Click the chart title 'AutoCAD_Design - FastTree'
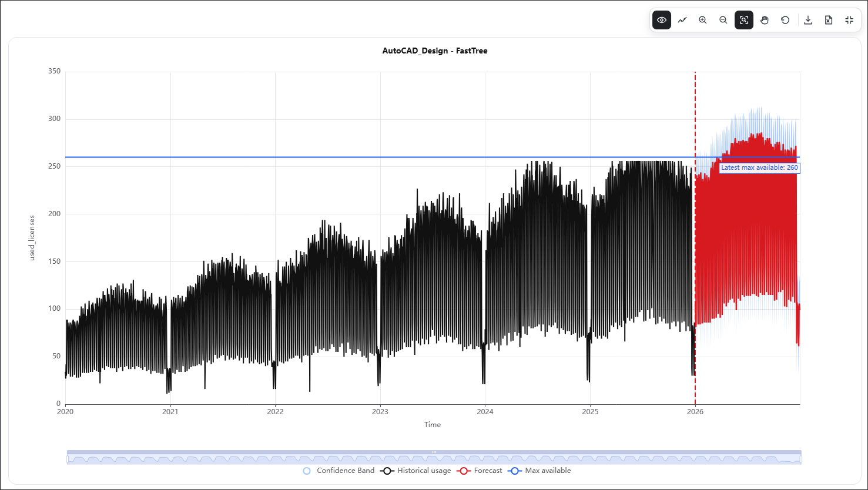Screen dimensions: 868x490 click(x=435, y=51)
